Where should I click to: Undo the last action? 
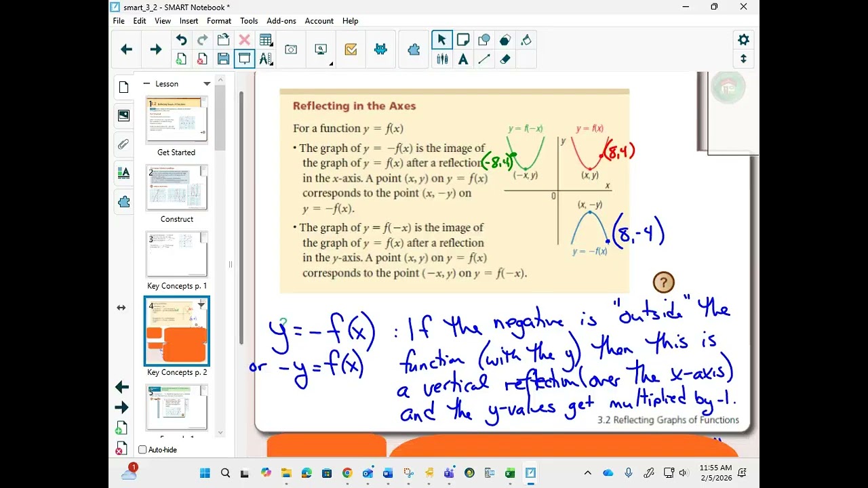click(181, 40)
